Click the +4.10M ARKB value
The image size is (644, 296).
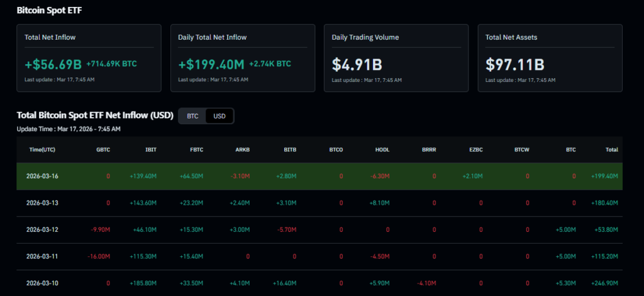point(238,283)
